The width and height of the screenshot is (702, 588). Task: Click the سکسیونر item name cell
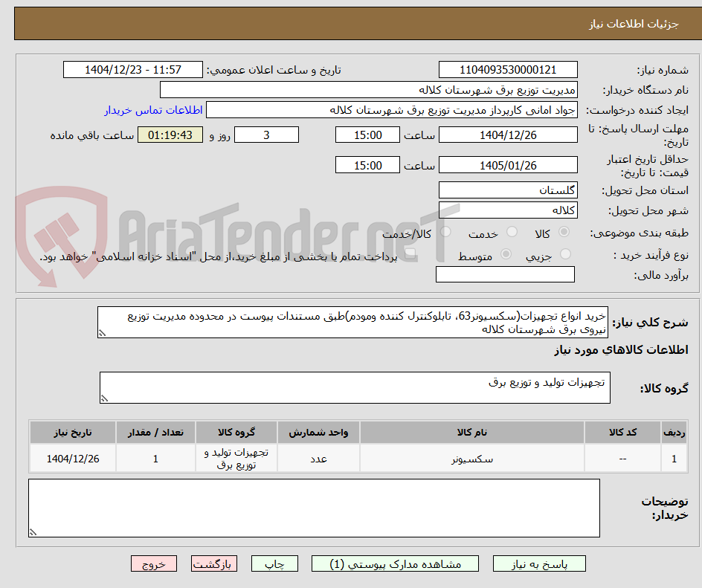(472, 459)
